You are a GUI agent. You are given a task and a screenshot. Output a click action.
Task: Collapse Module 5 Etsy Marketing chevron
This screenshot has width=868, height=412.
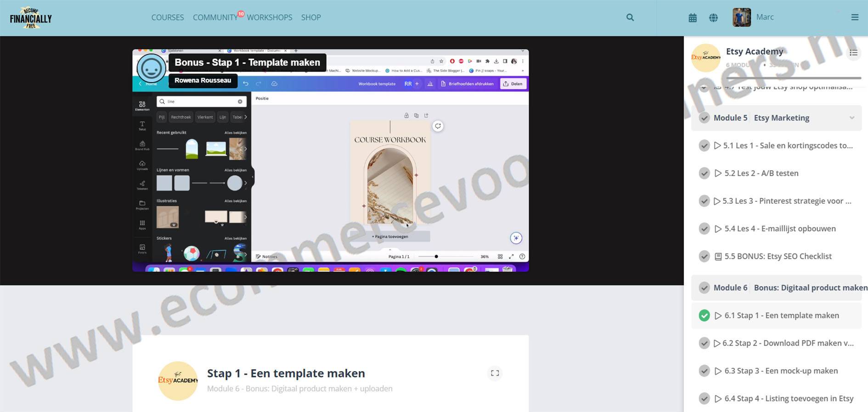tap(852, 118)
